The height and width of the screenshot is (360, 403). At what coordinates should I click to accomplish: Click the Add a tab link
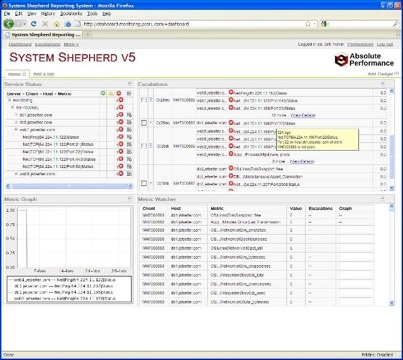click(x=43, y=74)
